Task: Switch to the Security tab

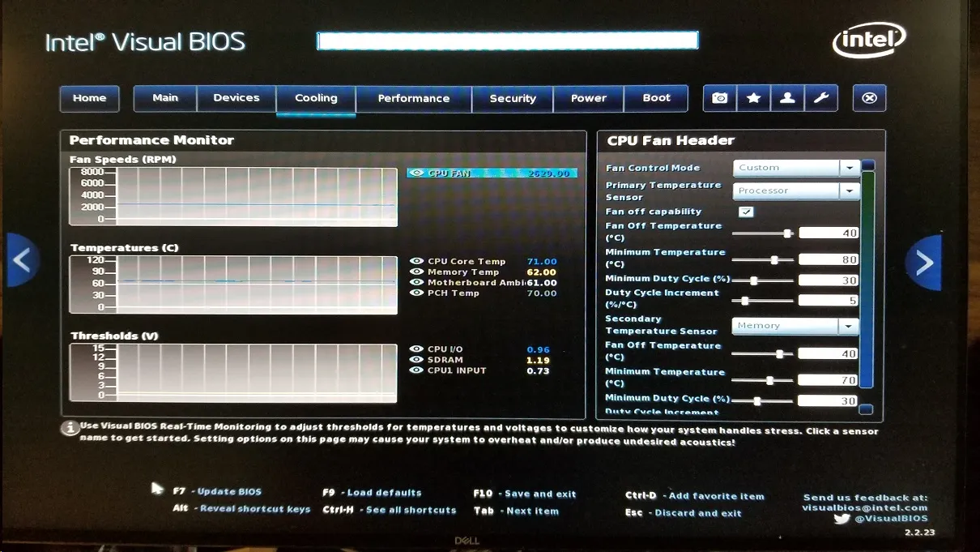Action: click(513, 98)
